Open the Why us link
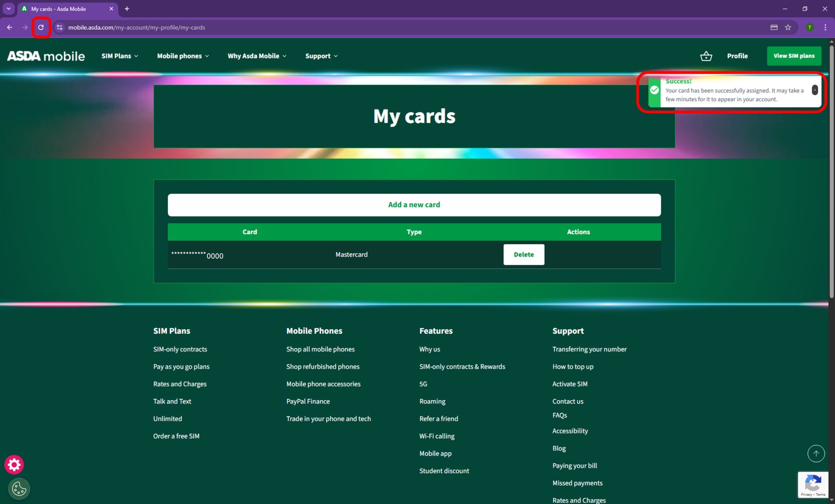This screenshot has height=504, width=835. pos(429,349)
